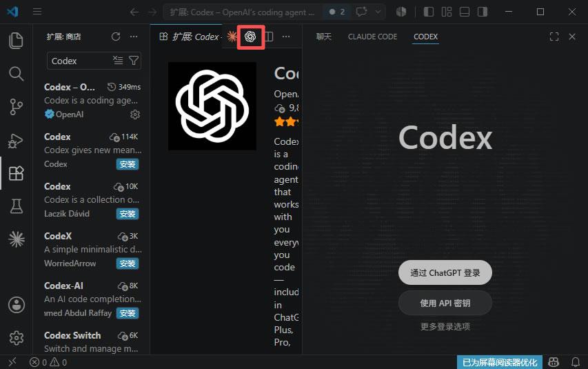Open the Manage gear in activity bar

[17, 338]
